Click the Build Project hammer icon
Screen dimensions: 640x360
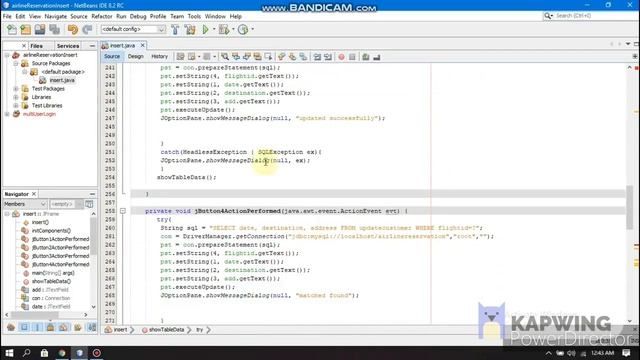point(175,29)
